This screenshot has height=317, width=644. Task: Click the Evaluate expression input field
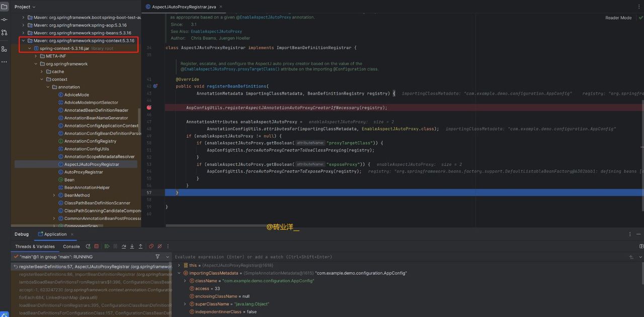tap(352, 257)
